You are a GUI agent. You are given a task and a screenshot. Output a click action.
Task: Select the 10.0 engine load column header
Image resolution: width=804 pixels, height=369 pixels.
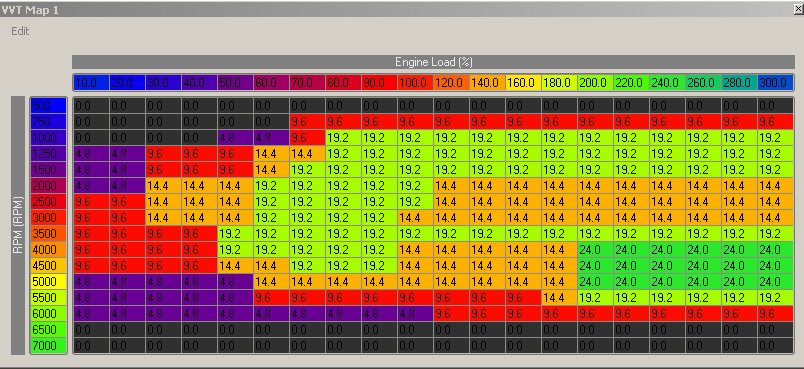click(x=91, y=83)
